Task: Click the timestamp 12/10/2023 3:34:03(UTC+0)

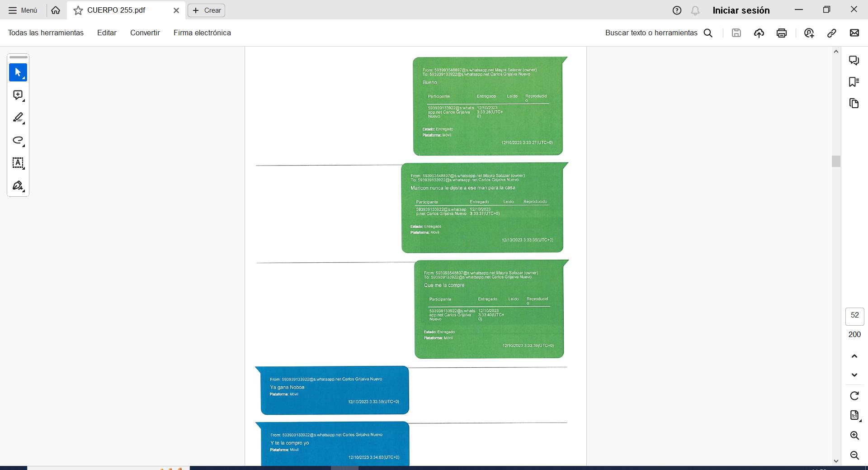Action: click(374, 457)
